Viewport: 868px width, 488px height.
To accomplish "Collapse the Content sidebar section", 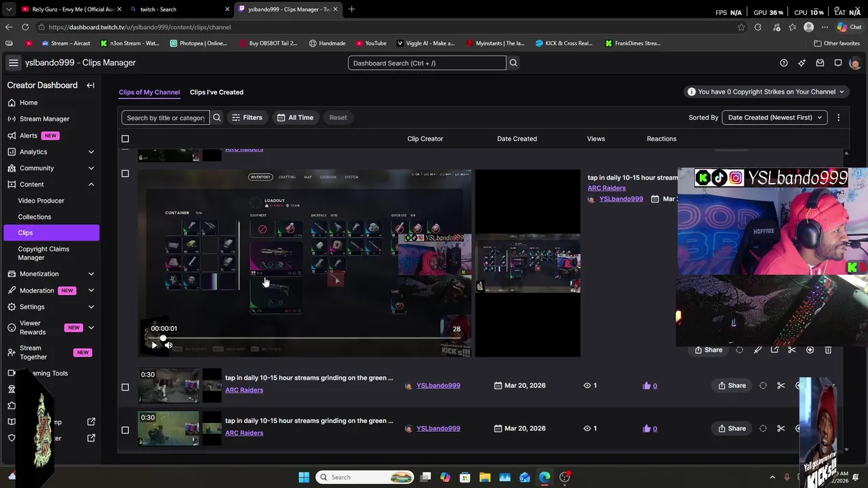I will [91, 184].
